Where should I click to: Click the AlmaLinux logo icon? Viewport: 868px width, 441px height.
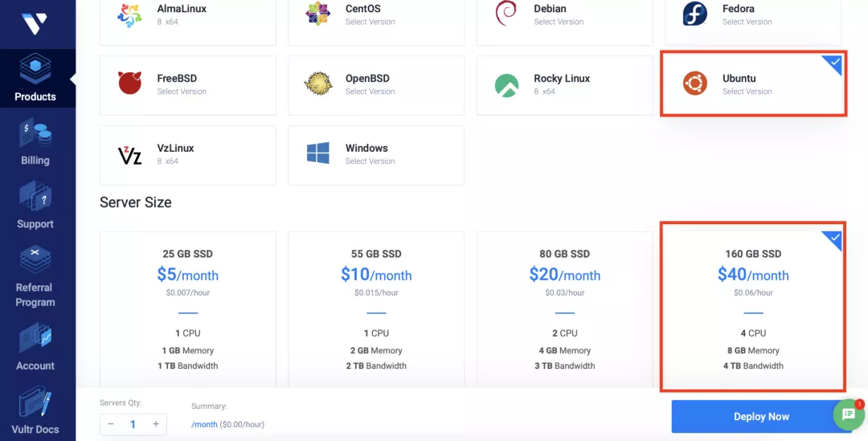(130, 14)
